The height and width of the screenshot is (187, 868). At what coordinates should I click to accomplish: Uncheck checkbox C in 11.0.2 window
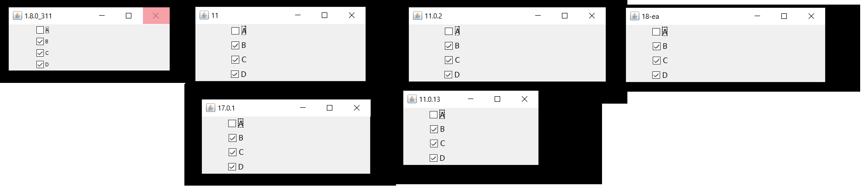point(449,60)
